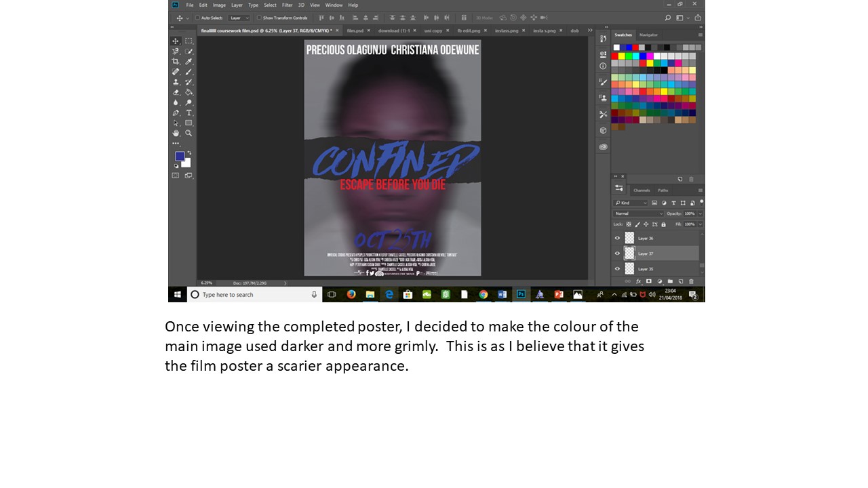Toggle lock transparent pixels
The width and height of the screenshot is (868, 488).
pyautogui.click(x=629, y=224)
